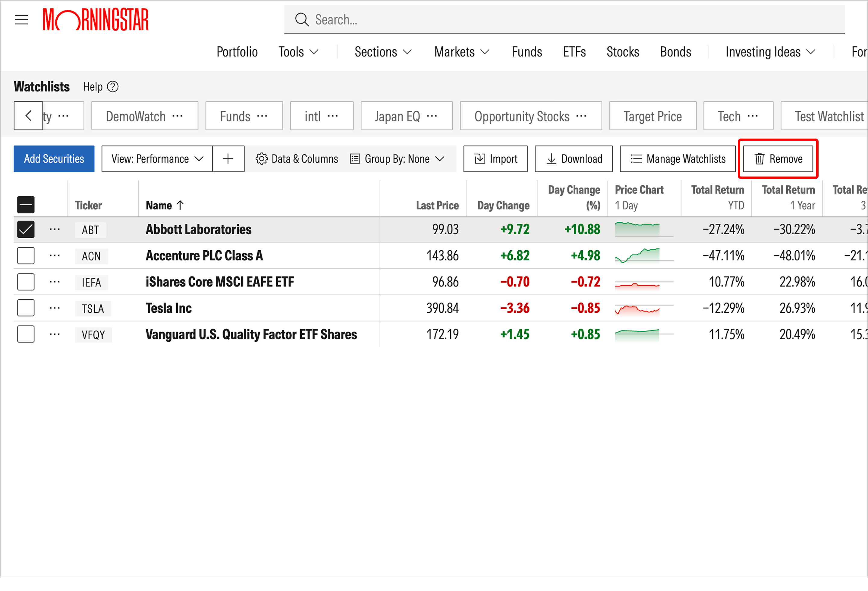Switch to the Target Price watchlist tab

[653, 116]
